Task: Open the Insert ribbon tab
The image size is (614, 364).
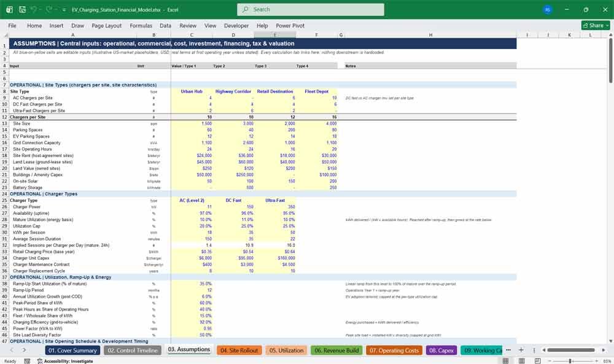Action: 56,25
